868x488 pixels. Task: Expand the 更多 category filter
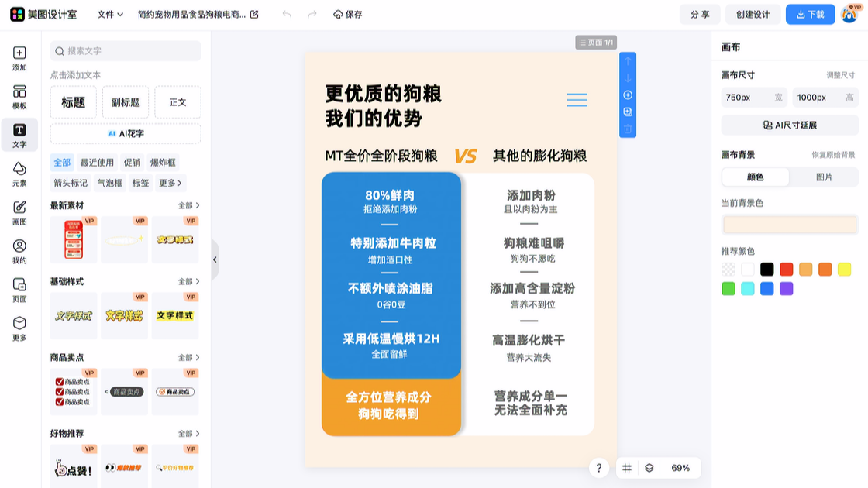pyautogui.click(x=170, y=184)
